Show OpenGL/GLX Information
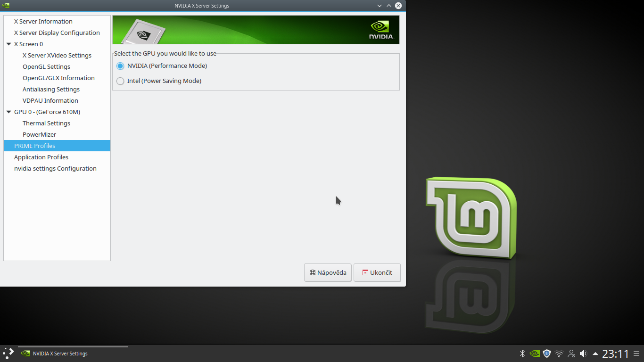Screen dimensions: 644x362 (x=58, y=78)
